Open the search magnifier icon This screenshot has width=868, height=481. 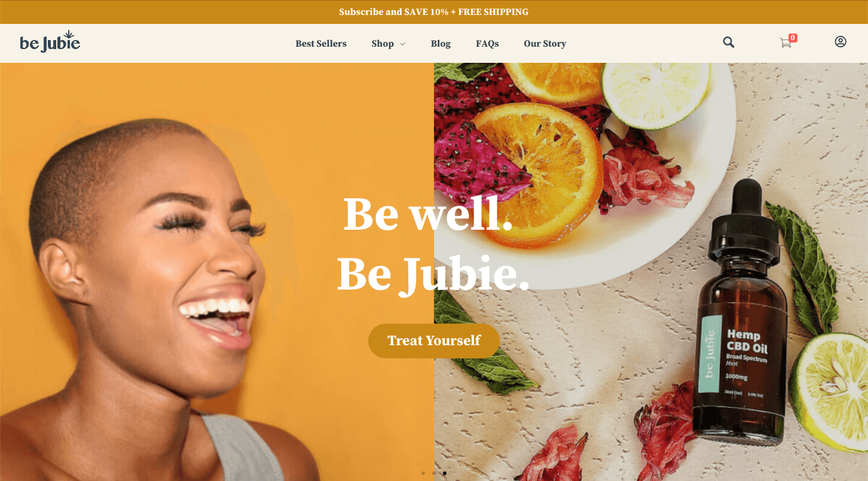click(728, 42)
